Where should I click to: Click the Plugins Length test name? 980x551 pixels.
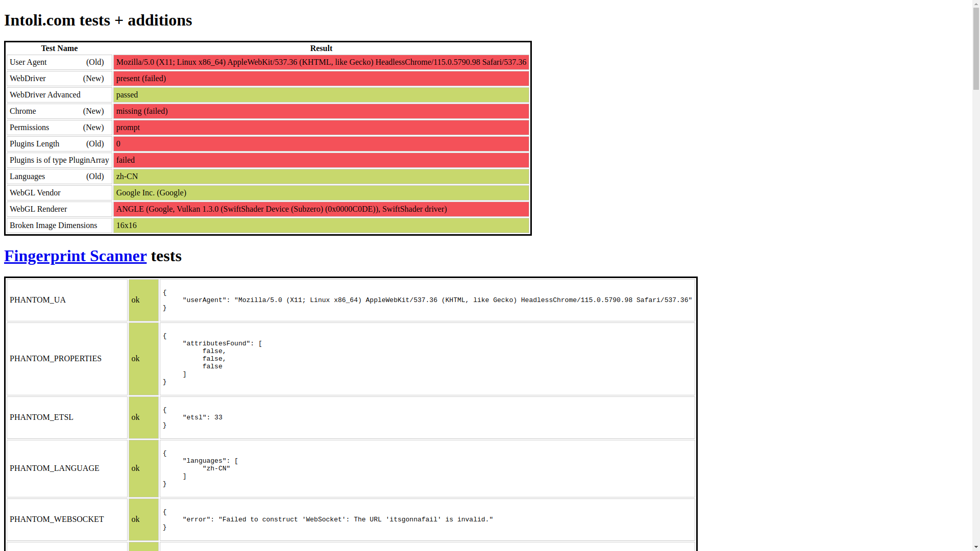(x=35, y=144)
